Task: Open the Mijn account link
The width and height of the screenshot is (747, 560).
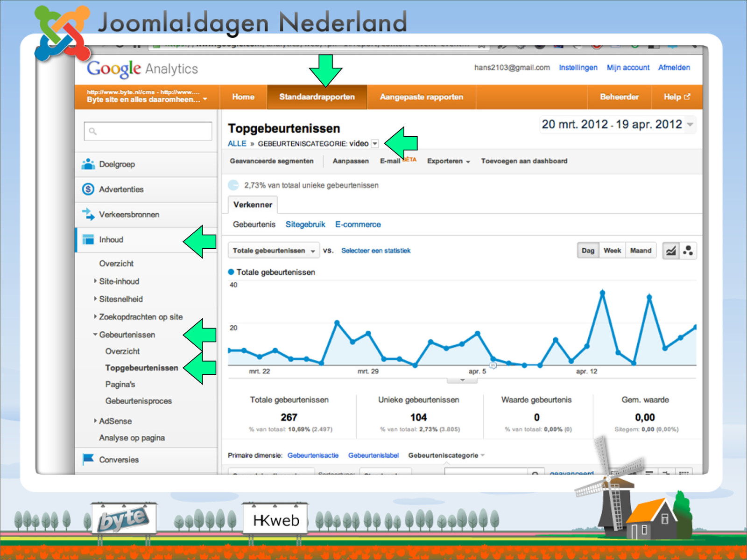Action: pyautogui.click(x=628, y=68)
